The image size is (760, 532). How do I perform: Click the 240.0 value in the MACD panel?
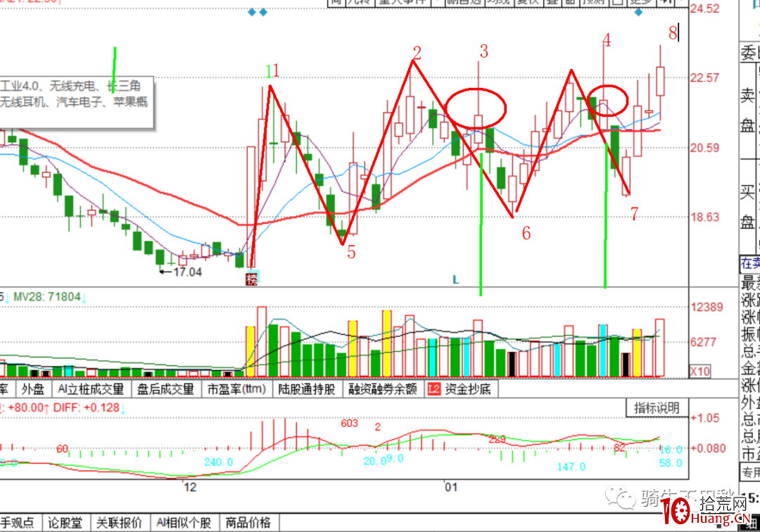click(219, 462)
